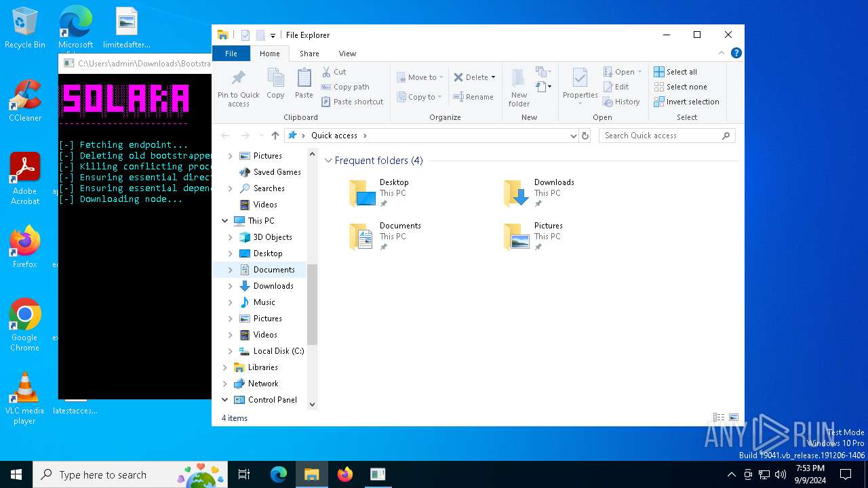Click Invert selection

pos(686,102)
